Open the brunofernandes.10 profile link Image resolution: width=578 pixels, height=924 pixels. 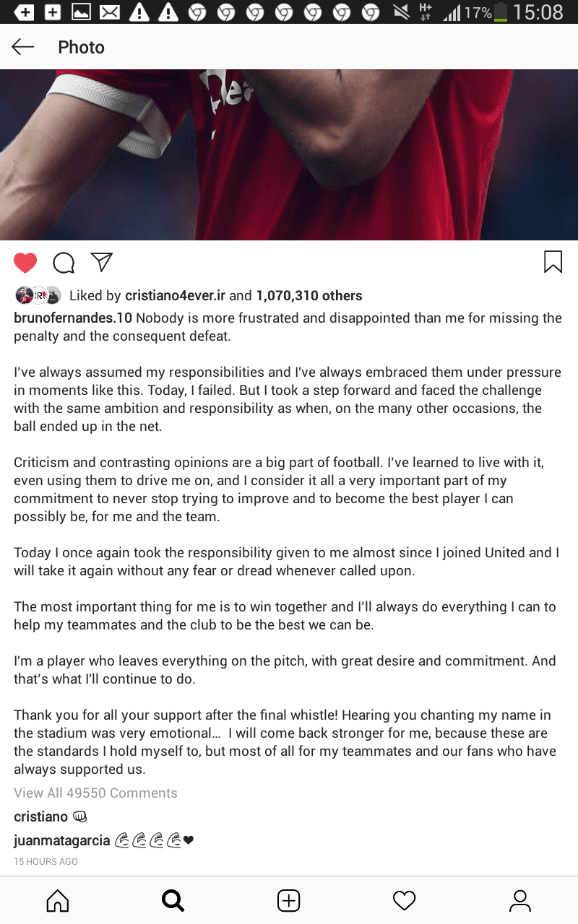click(x=73, y=318)
